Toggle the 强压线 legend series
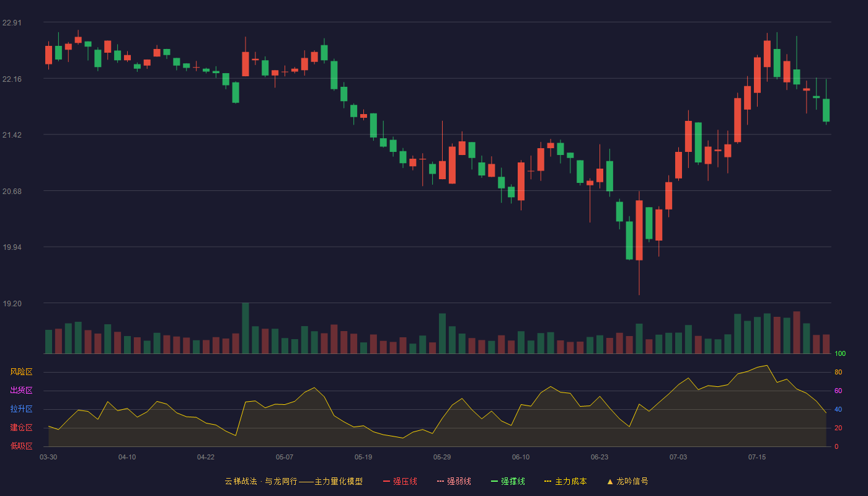 pyautogui.click(x=400, y=481)
